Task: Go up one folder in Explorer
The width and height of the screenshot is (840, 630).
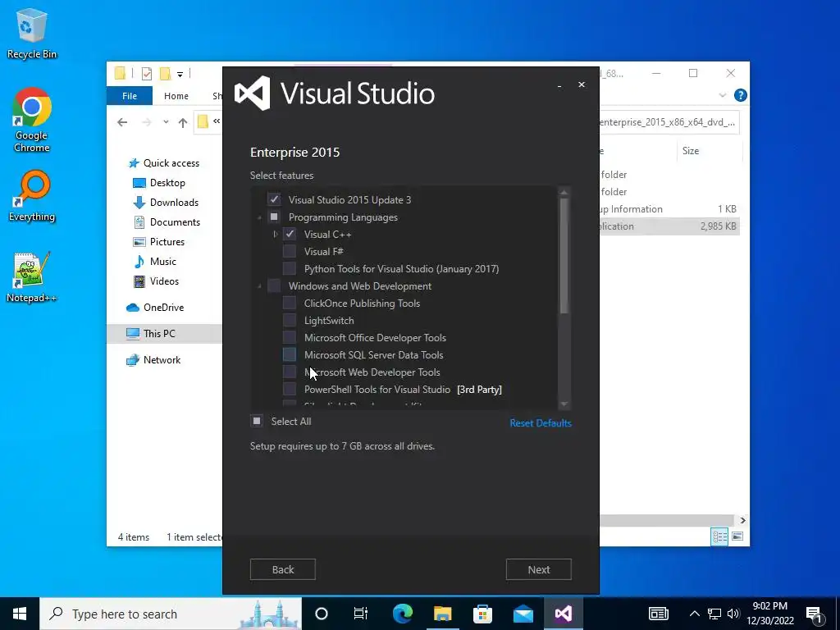Action: pos(183,123)
